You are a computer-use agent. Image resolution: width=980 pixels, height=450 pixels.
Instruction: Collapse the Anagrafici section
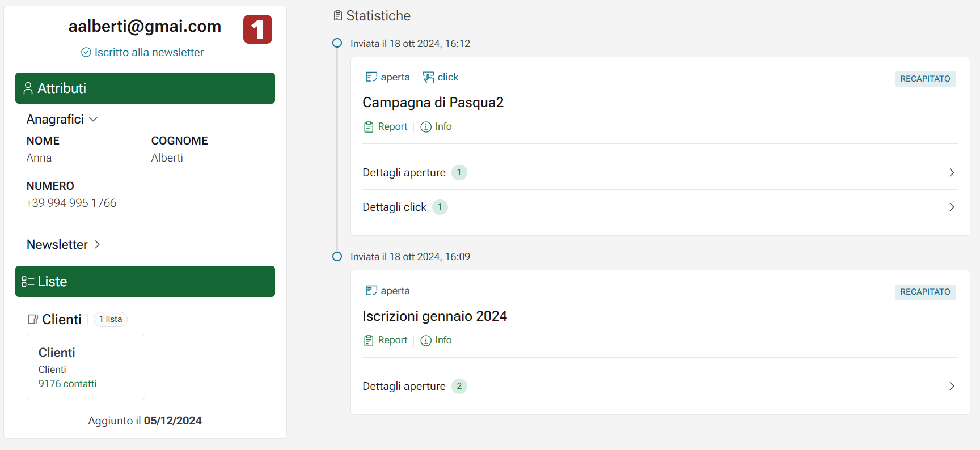[94, 119]
